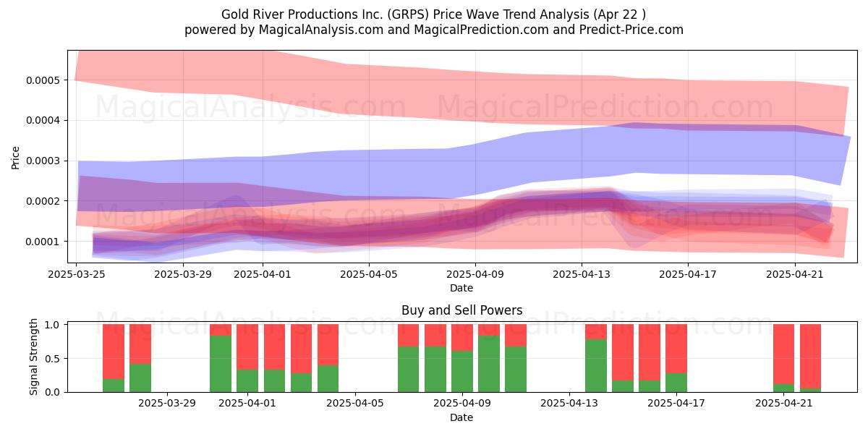
Task: Click the 2025-03-29 tick on Buy/Sell chart
Action: pos(167,404)
